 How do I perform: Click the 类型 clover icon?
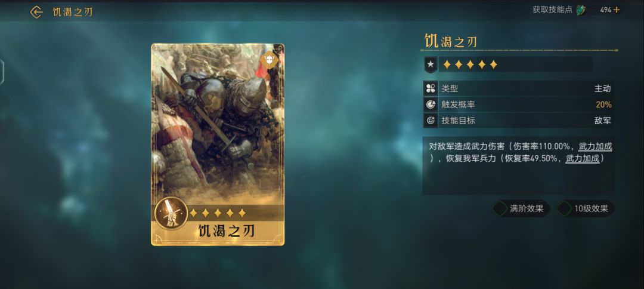(x=431, y=88)
